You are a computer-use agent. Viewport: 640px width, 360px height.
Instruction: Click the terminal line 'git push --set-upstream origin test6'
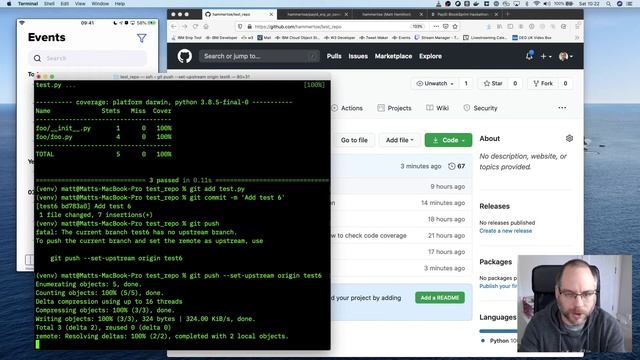click(116, 258)
